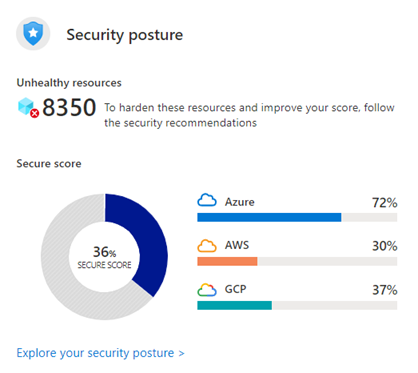Click the 72% Azure score value
Image resolution: width=418 pixels, height=373 pixels.
click(385, 203)
